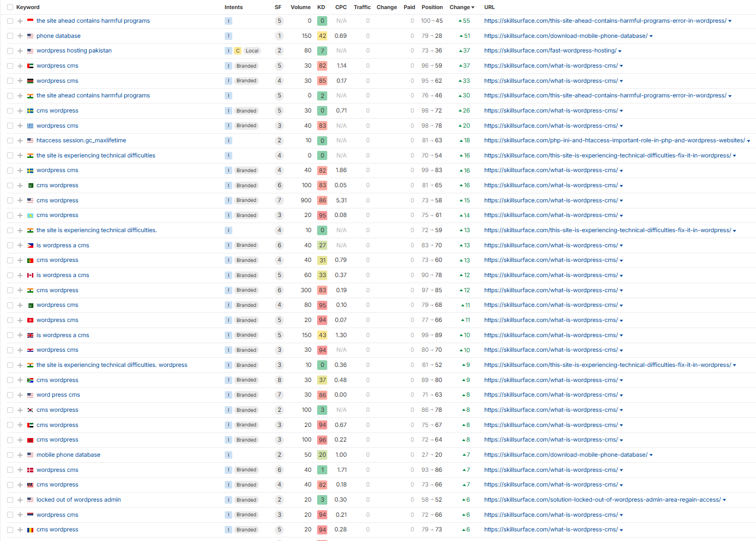Image resolution: width=756 pixels, height=541 pixels.
Task: Click KD value 7 for wordpress hosting pakistan
Action: pos(322,51)
